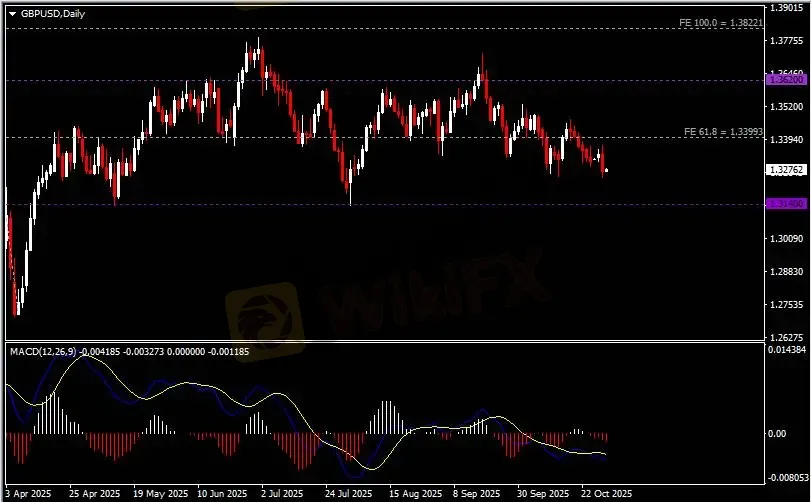Select the FE 61.8 = 1.33993 label
This screenshot has width=811, height=502.
tap(723, 132)
